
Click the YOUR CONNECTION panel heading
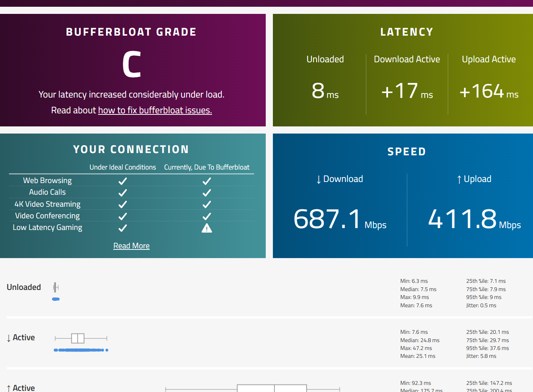tap(131, 149)
